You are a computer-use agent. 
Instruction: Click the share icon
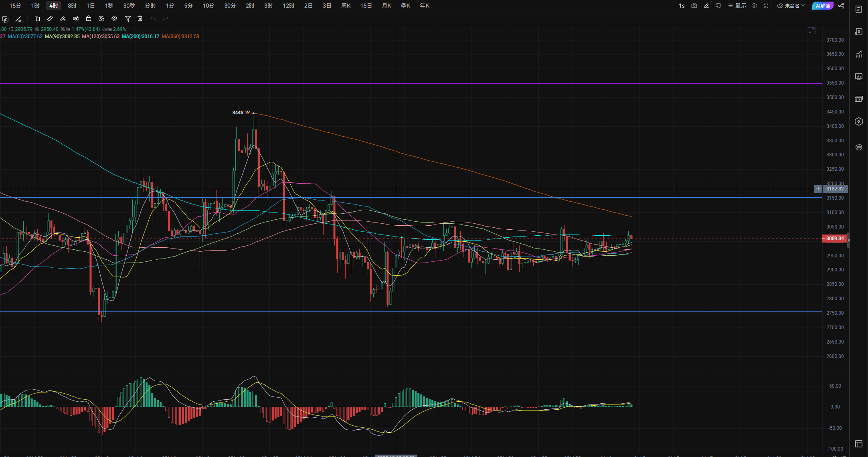pos(841,6)
